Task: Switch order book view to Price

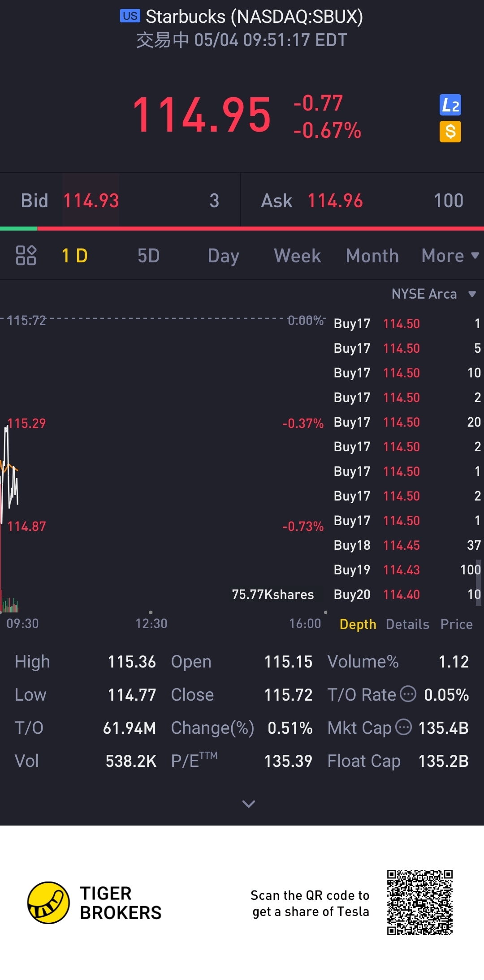Action: click(x=456, y=624)
